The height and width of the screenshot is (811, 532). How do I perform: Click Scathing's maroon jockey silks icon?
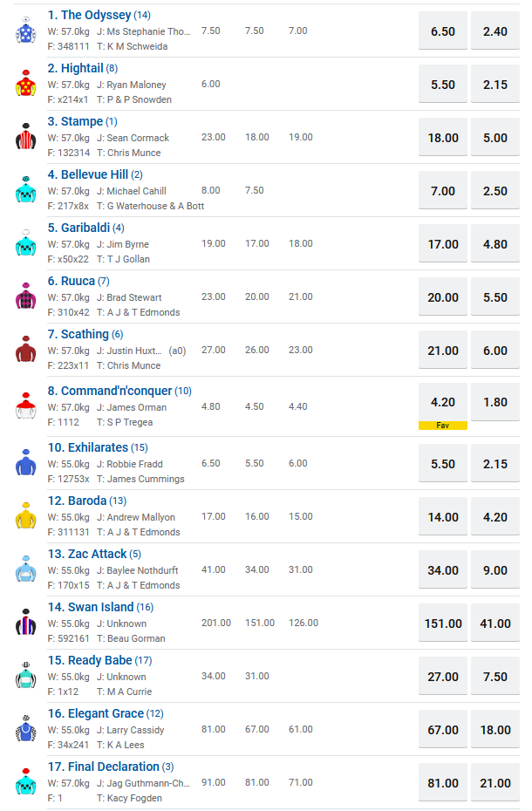point(24,350)
